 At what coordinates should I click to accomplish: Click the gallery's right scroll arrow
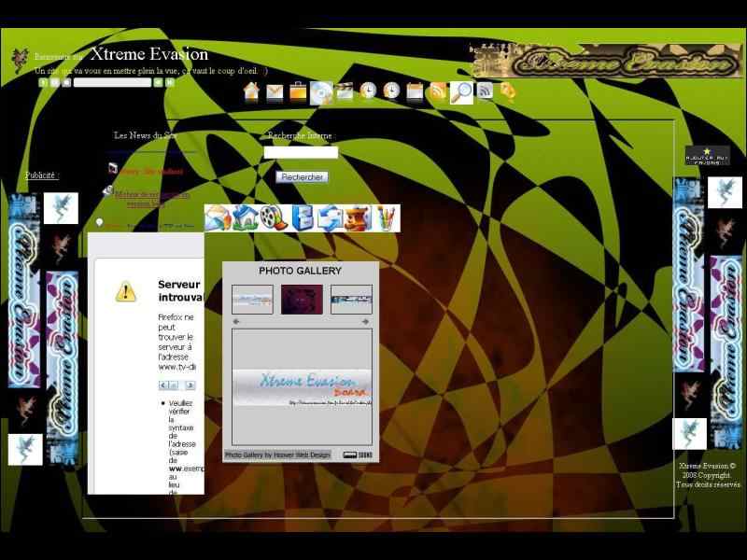366,321
